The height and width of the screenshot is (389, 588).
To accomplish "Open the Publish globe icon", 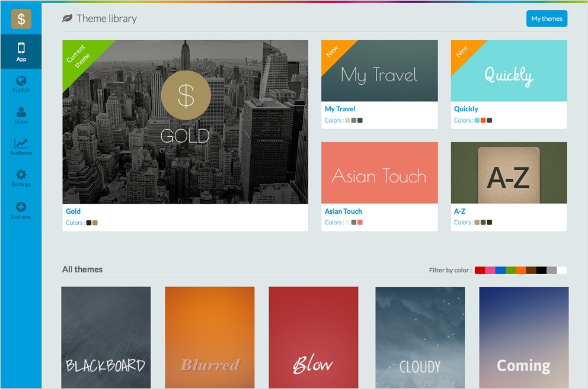I will click(21, 81).
